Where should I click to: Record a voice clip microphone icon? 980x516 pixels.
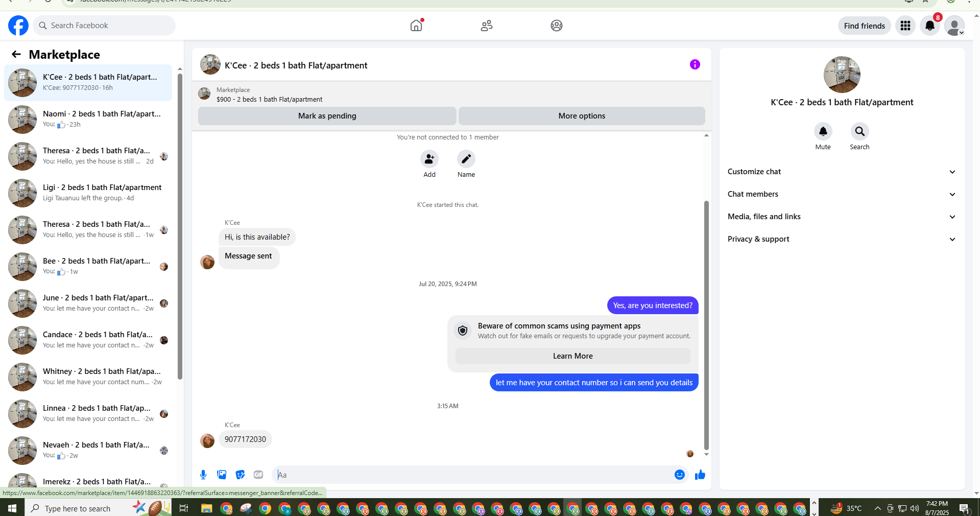tap(203, 475)
